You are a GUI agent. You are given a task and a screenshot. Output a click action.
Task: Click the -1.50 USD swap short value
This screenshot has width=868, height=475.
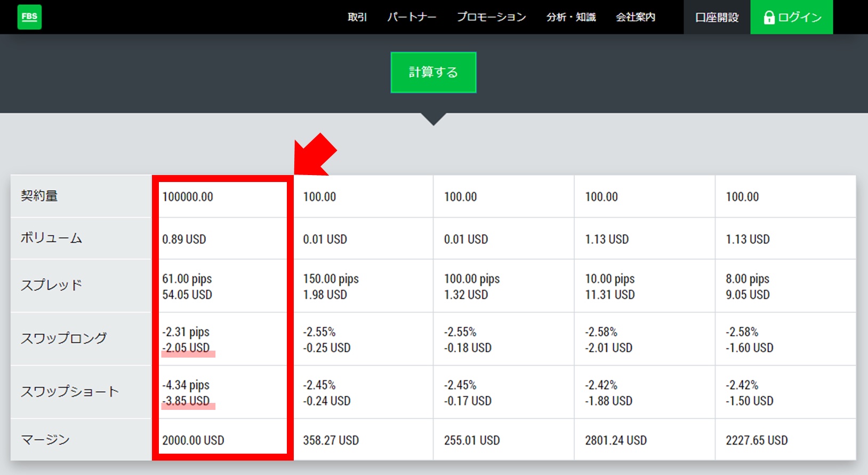(x=749, y=401)
